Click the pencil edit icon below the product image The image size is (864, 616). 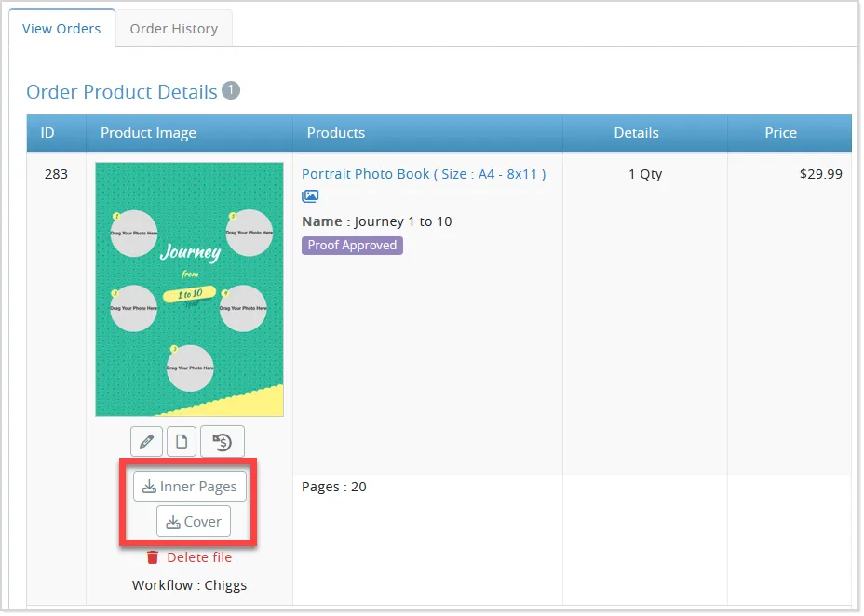146,443
